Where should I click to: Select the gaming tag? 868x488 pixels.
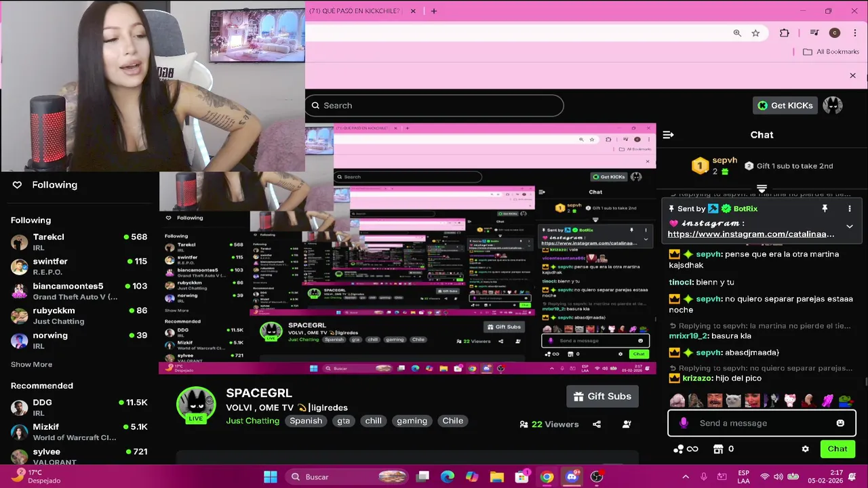(x=412, y=421)
